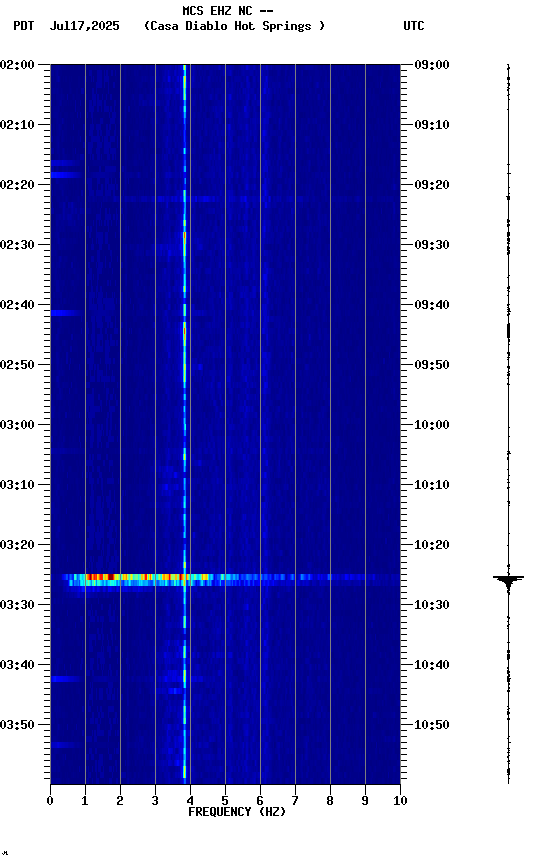This screenshot has width=552, height=864.
Task: Click the red hotspot near 02:44 on spectral line
Action: 185,331
